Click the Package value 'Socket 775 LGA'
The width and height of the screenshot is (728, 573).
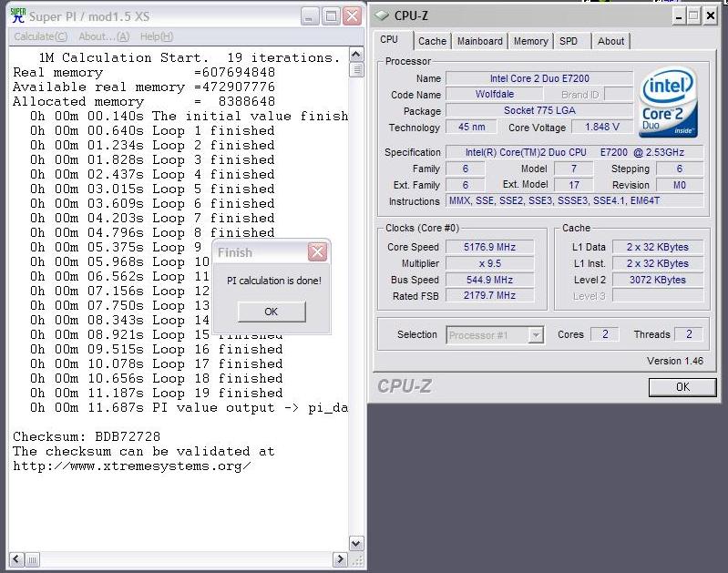point(539,110)
